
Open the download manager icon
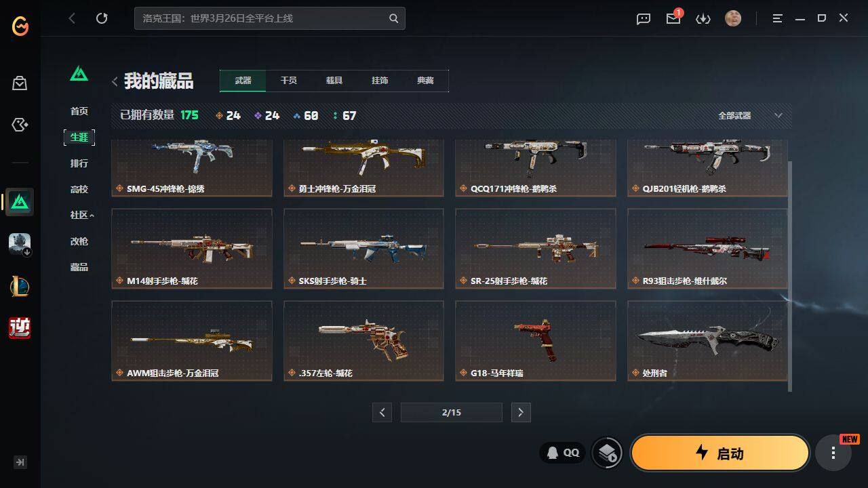703,19
